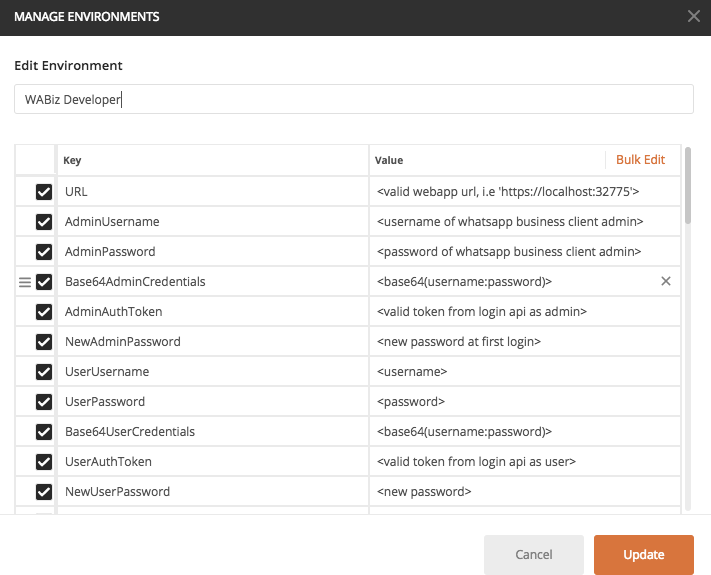
Task: Click drag handle icon beside Base64AdminCredentials
Action: tap(25, 282)
